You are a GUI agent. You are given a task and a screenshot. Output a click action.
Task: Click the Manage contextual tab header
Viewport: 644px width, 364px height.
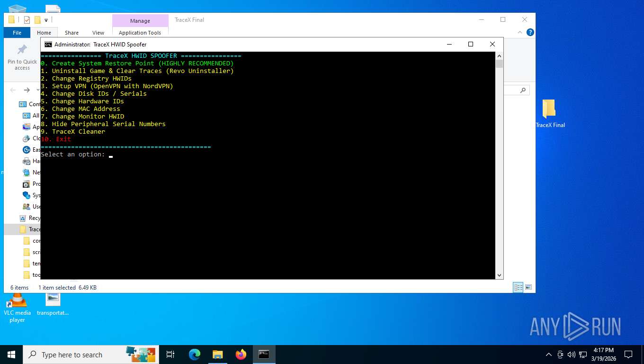click(140, 21)
